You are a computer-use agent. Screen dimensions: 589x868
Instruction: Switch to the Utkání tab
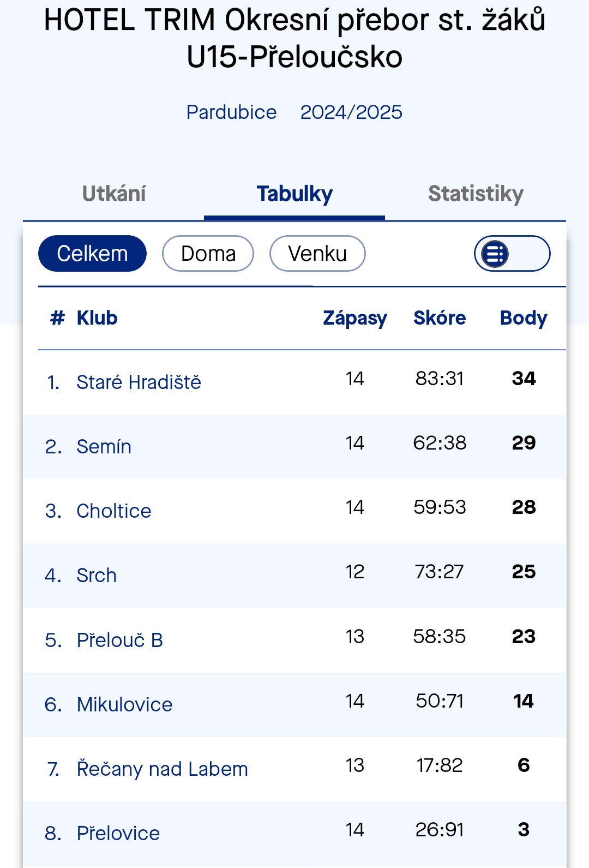tap(114, 194)
